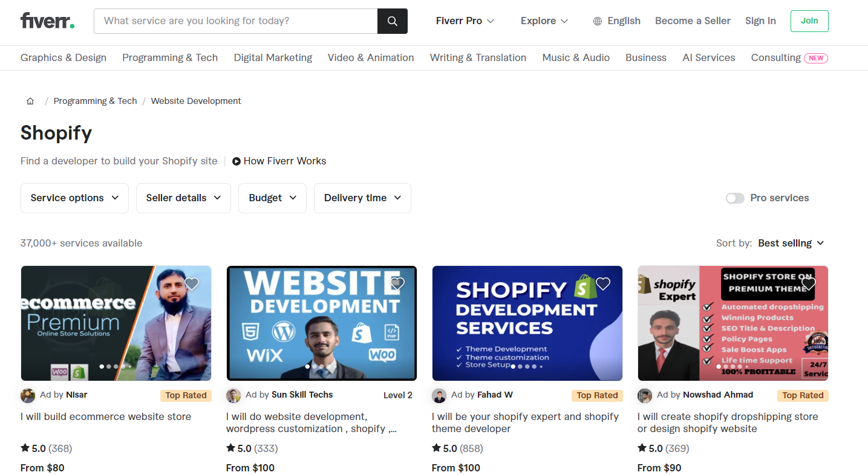
Task: Save Fahad W's Shopify gig with heart
Action: pos(603,283)
